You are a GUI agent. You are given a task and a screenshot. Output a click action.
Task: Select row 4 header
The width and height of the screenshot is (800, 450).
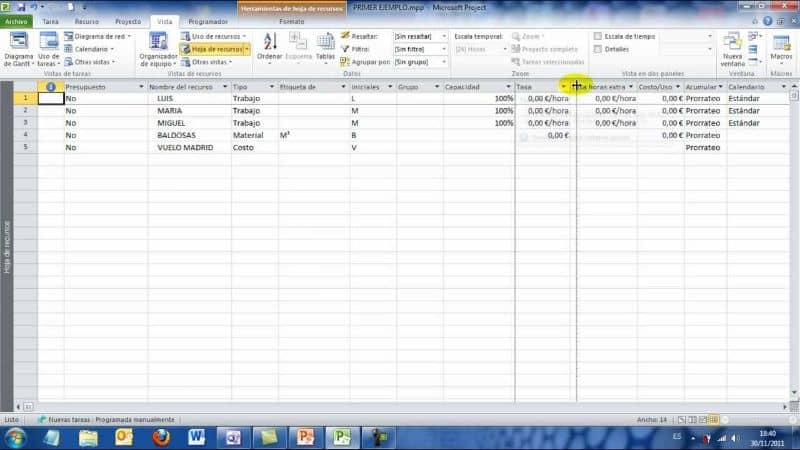[x=26, y=135]
